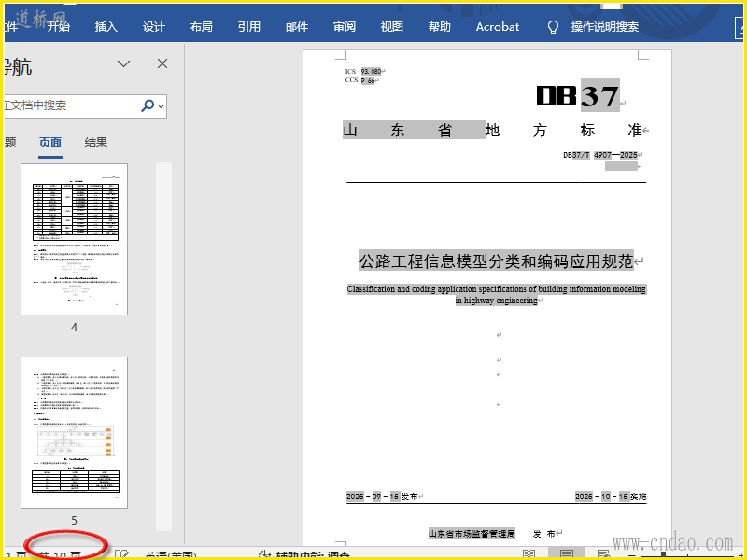Open the 引用 ribbon tab
This screenshot has width=747, height=560.
[248, 27]
